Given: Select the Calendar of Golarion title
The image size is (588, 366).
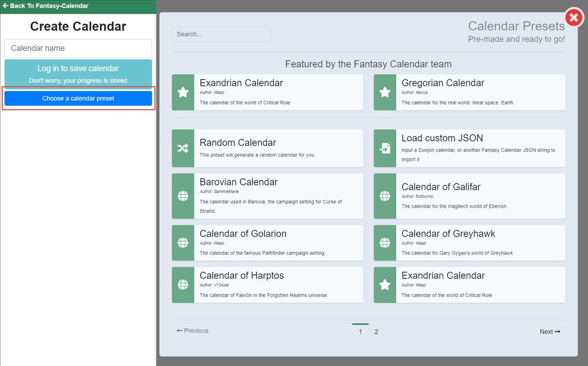Looking at the screenshot, I should [x=243, y=234].
